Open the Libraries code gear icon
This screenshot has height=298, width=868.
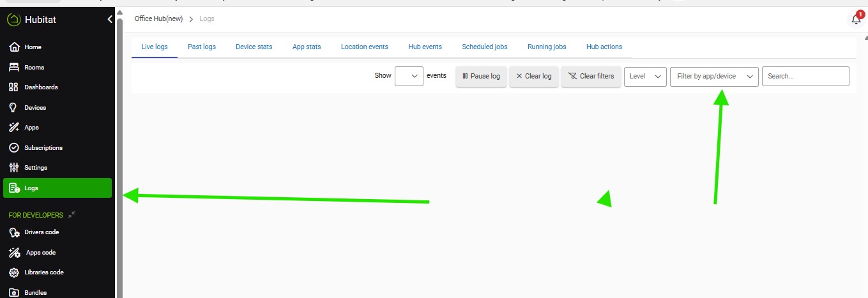(14, 272)
